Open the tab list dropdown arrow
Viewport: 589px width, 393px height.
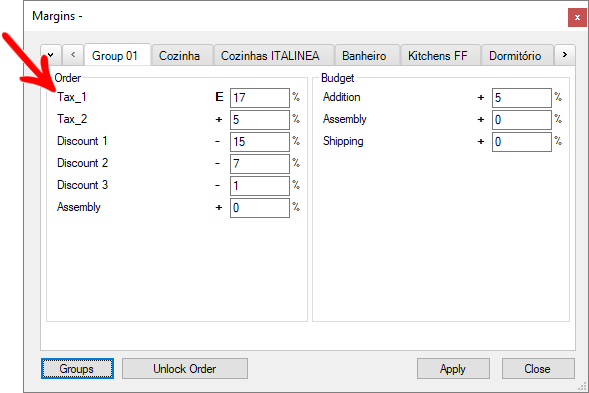point(50,55)
